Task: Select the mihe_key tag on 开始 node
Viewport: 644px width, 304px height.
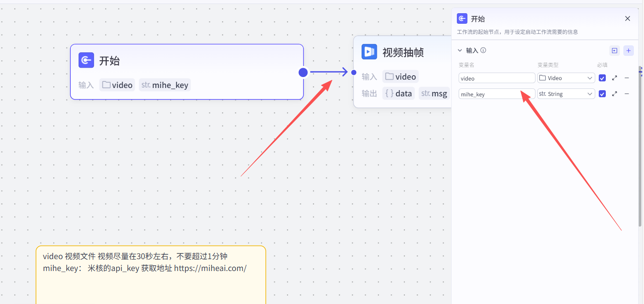Action: [165, 85]
